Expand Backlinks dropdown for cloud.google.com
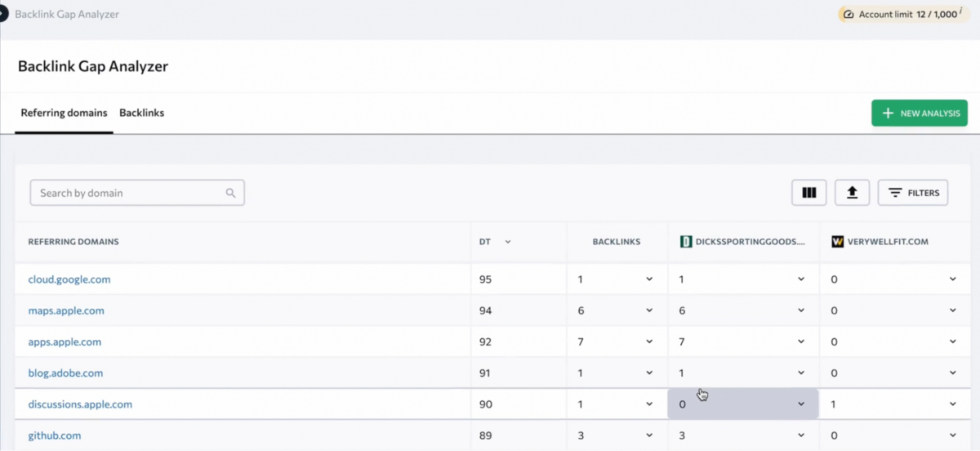 point(649,279)
